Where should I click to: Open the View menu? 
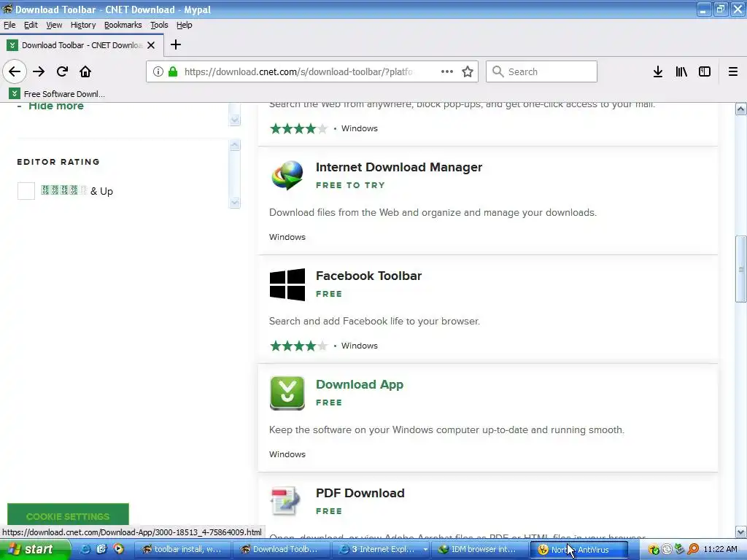tap(54, 25)
